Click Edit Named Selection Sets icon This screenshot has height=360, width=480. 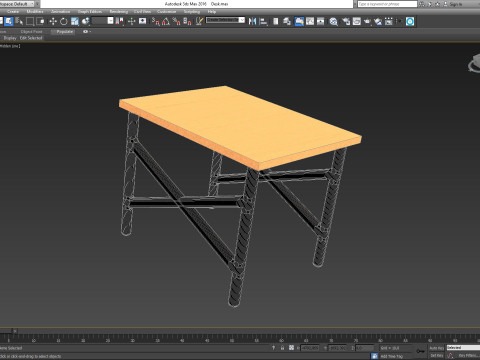[x=199, y=21]
